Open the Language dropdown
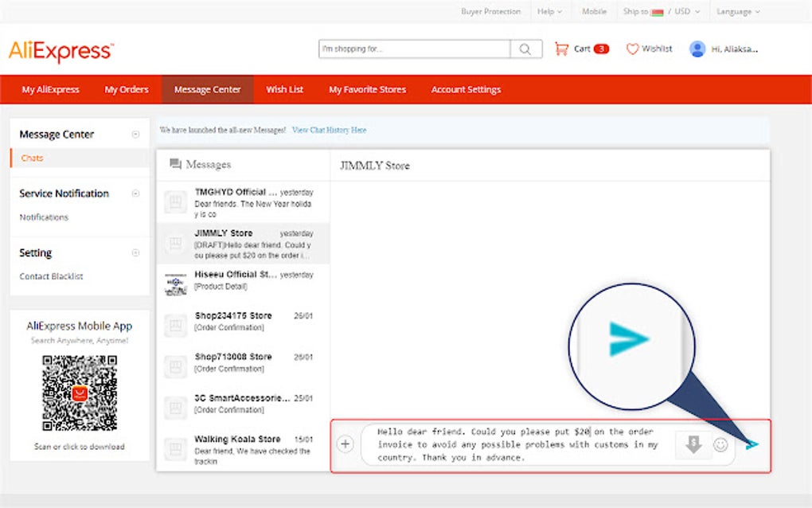Viewport: 812px width, 508px height. pyautogui.click(x=739, y=11)
